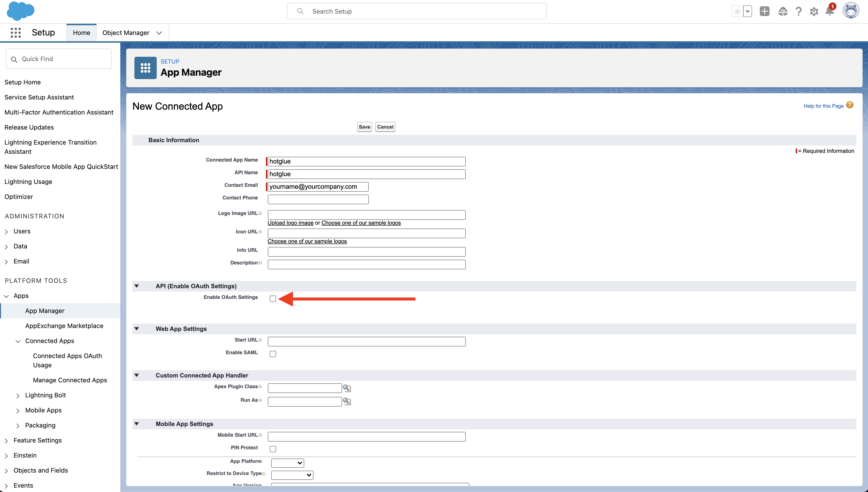Click the Connected App Name field
Image resolution: width=868 pixels, height=492 pixels.
pos(367,161)
